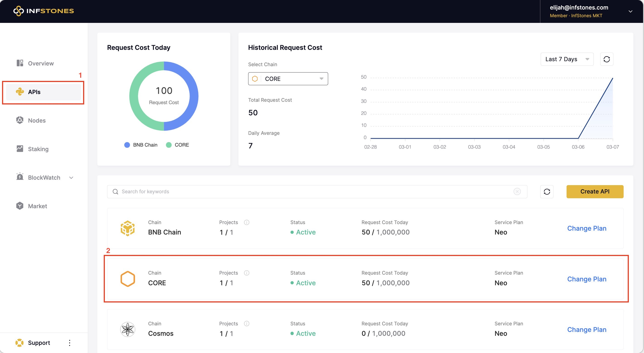Image resolution: width=644 pixels, height=353 pixels.
Task: Open the Last 7 Days range dropdown
Action: [567, 59]
